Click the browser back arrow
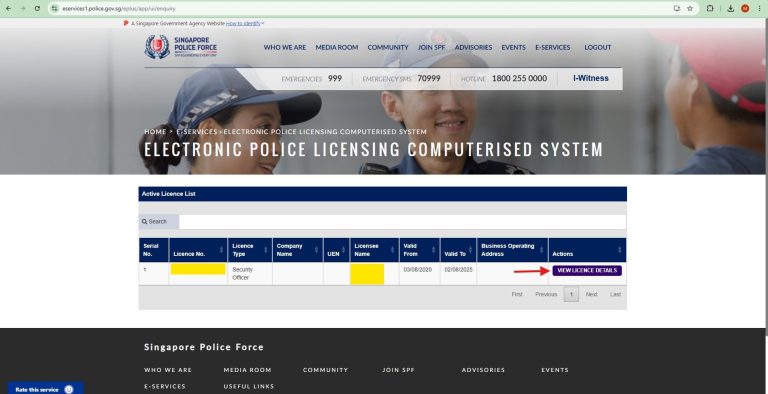The width and height of the screenshot is (768, 394). (8, 8)
